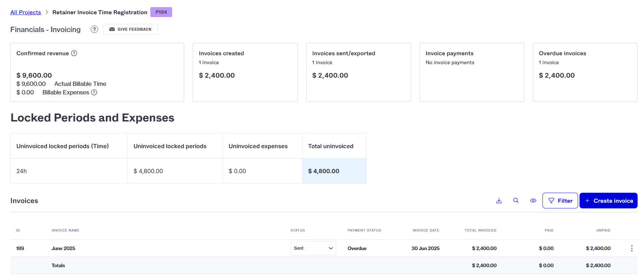Sort by Total Invoiced column header
The height and width of the screenshot is (280, 644).
[x=481, y=230]
